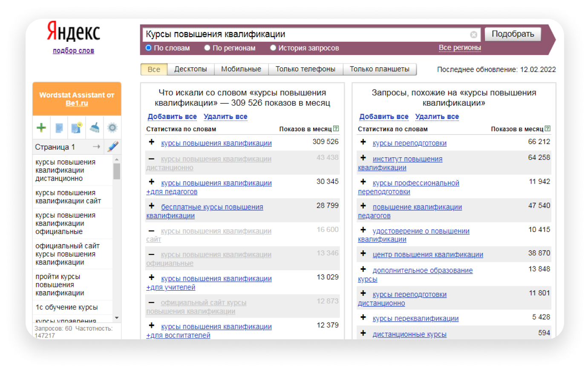Select the 'По словам' radio button
Image resolution: width=588 pixels, height=370 pixels.
148,48
